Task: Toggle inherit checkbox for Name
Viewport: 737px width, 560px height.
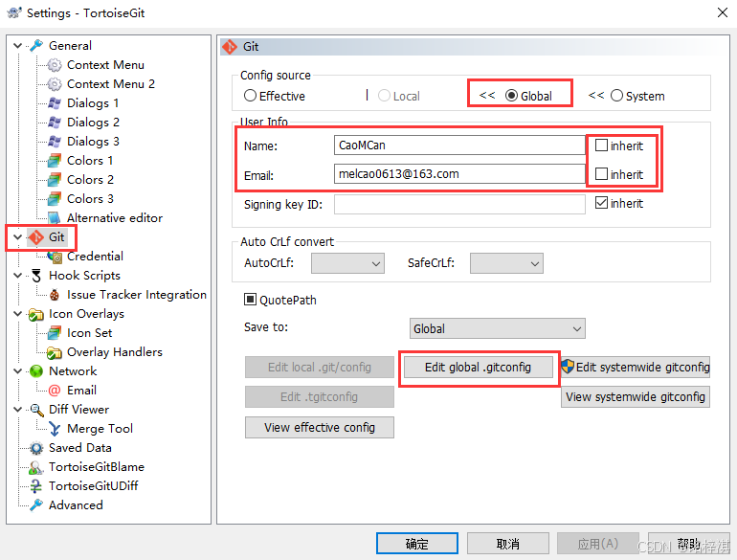Action: [602, 146]
